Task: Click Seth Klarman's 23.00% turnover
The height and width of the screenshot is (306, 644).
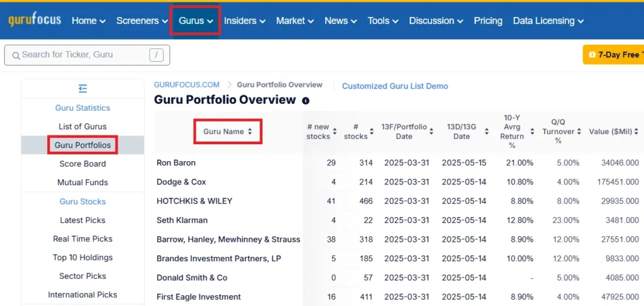Action: click(x=565, y=220)
